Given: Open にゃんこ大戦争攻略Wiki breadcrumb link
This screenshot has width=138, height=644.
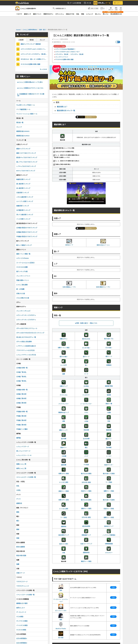Looking at the screenshot, I should (30, 30).
